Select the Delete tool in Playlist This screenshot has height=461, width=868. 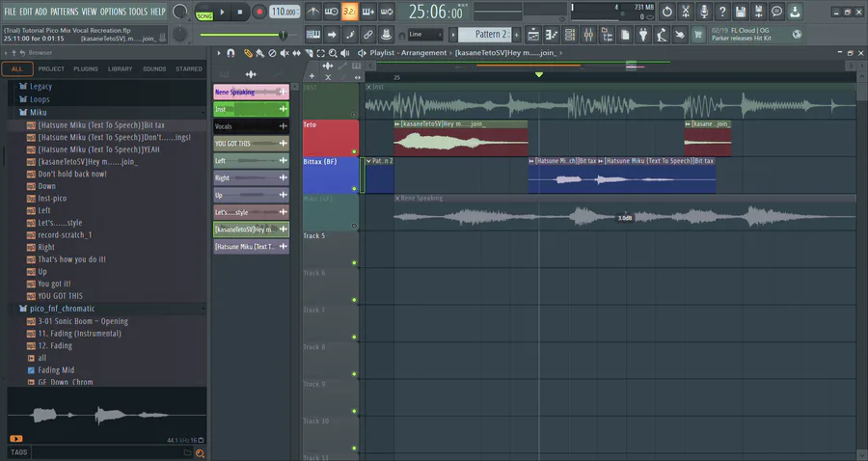click(272, 53)
